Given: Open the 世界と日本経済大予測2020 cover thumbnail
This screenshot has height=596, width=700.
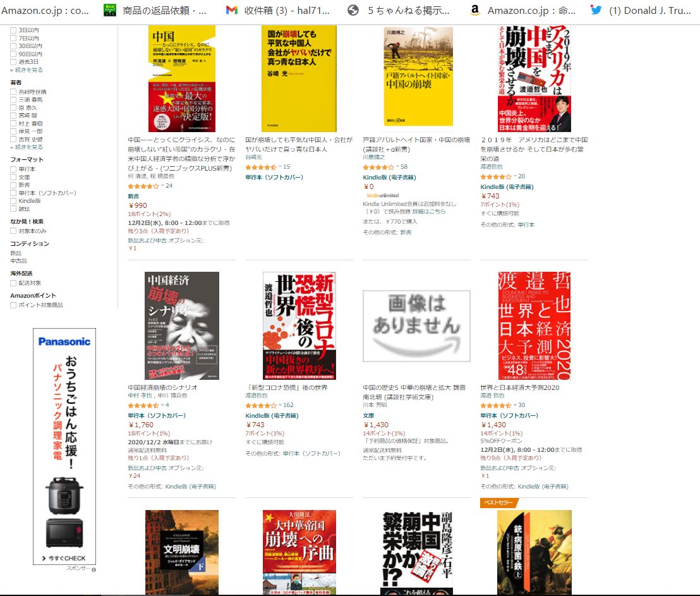Looking at the screenshot, I should pos(534,325).
